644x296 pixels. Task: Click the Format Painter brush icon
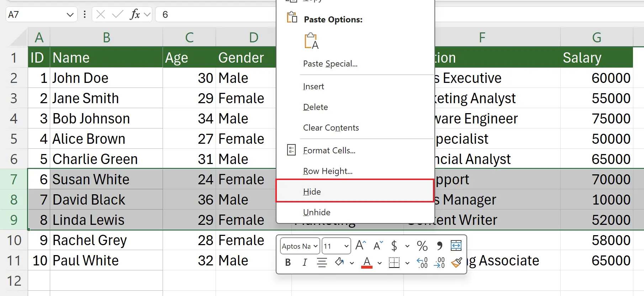456,263
